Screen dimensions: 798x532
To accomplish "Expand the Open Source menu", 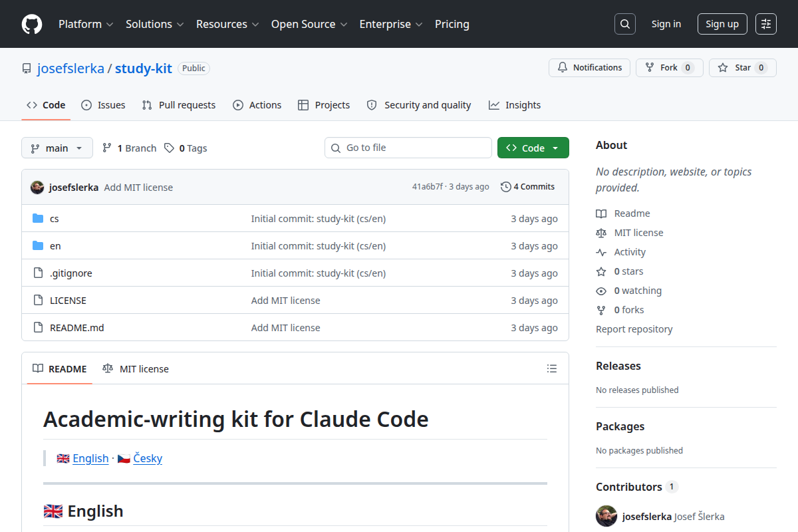I will pos(309,24).
